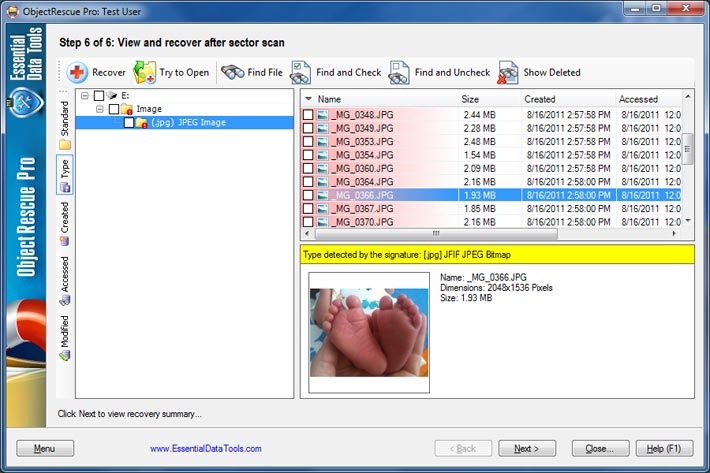The height and width of the screenshot is (473, 710).
Task: Select the _MG_0364.JPG file name
Action: (x=362, y=182)
